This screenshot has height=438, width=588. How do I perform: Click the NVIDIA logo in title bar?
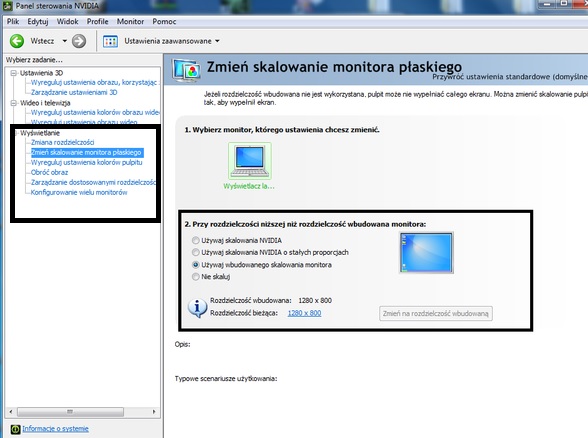(7, 6)
